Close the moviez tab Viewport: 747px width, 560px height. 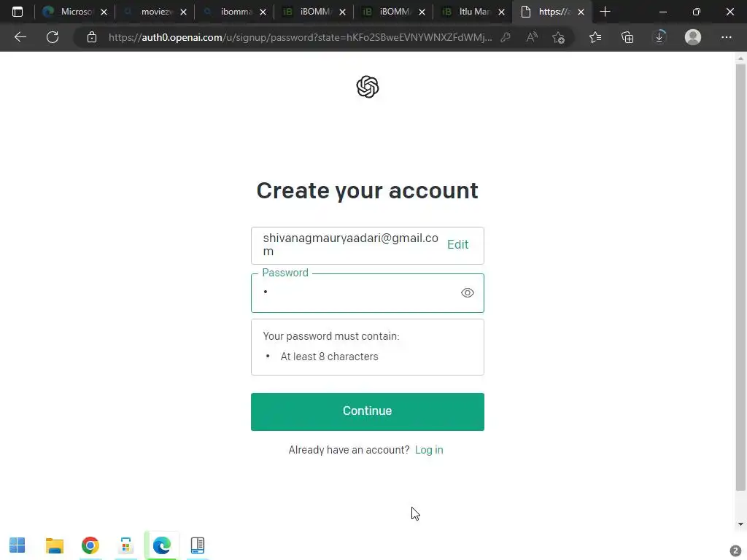point(183,12)
